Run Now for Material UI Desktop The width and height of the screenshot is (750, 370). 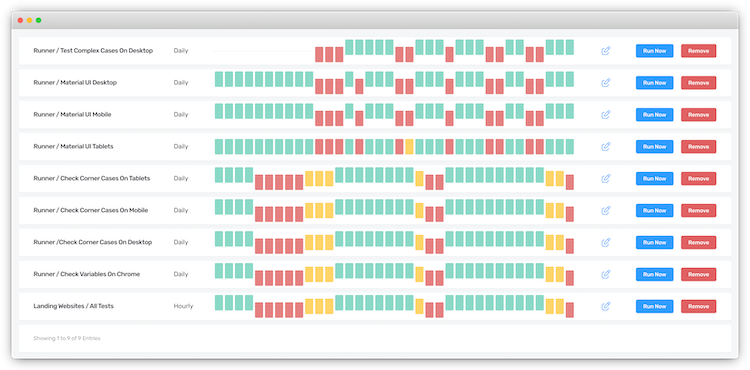click(654, 83)
